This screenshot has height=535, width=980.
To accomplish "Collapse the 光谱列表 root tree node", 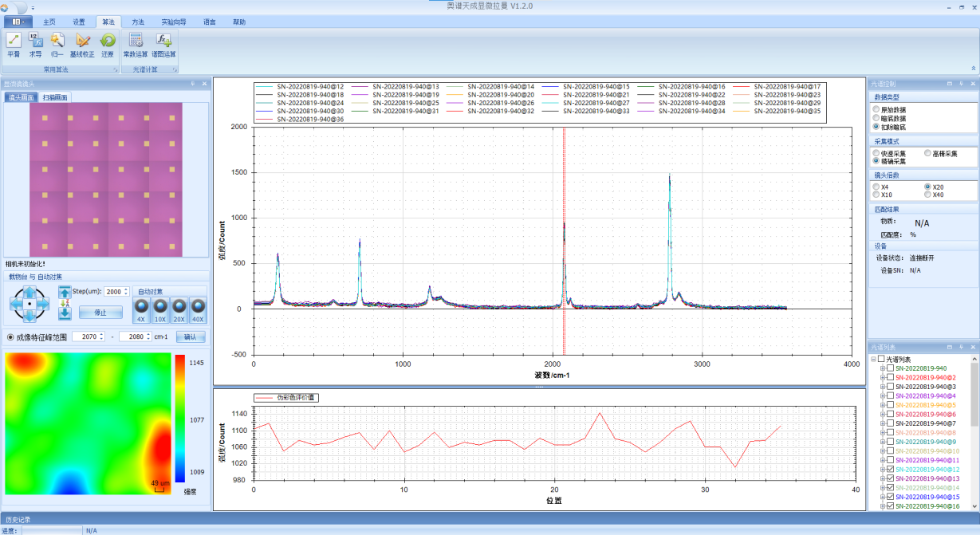I will (x=873, y=360).
